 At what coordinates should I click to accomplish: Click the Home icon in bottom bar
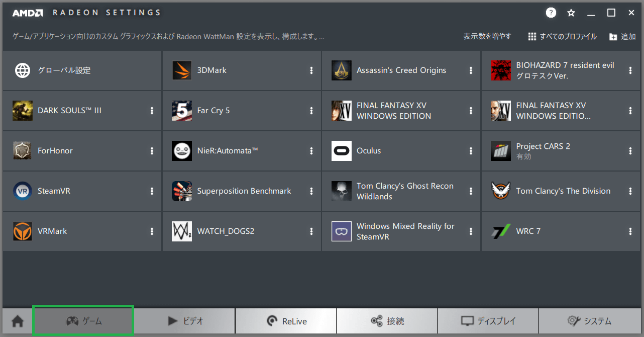(18, 321)
